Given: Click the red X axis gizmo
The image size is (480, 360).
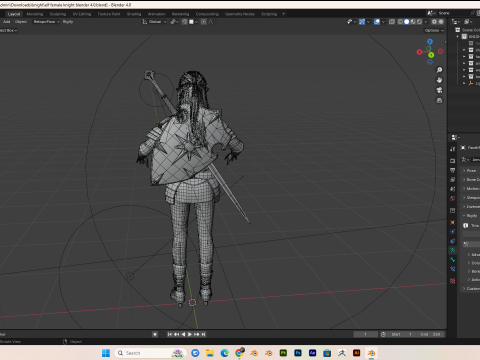Looking at the screenshot, I should pyautogui.click(x=419, y=52).
